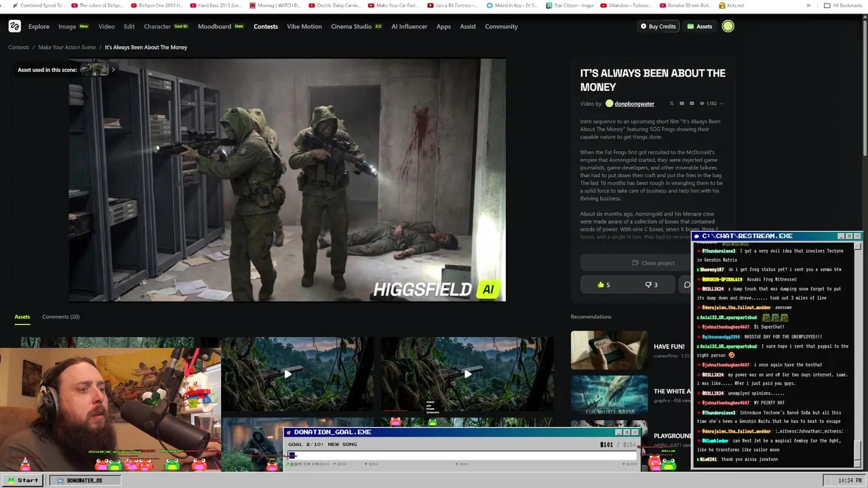The width and height of the screenshot is (868, 488).
Task: Click the comment bubble icon
Action: [x=687, y=285]
